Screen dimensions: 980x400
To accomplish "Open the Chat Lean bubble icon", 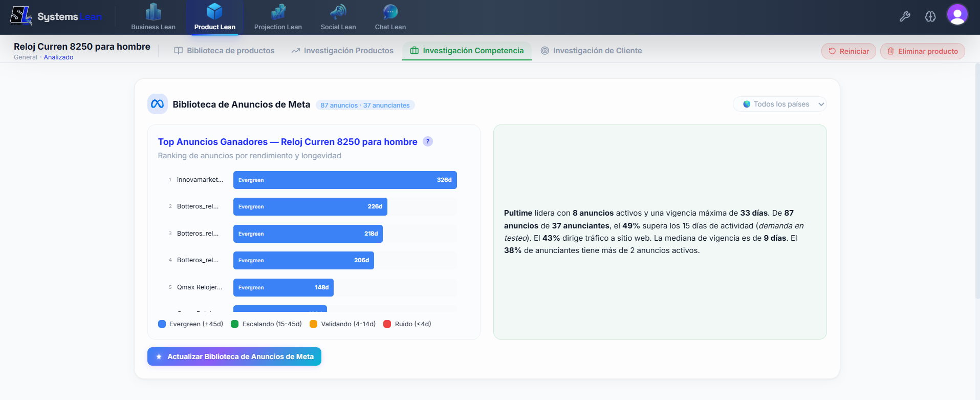I will click(390, 11).
